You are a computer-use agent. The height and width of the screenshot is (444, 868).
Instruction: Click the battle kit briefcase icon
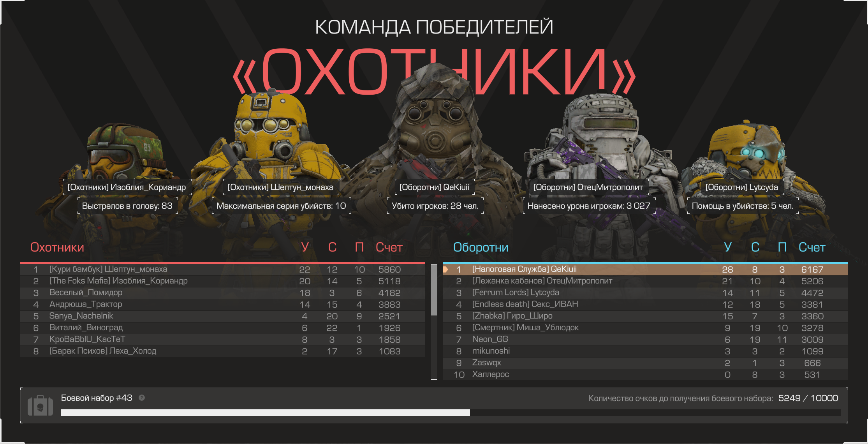40,405
